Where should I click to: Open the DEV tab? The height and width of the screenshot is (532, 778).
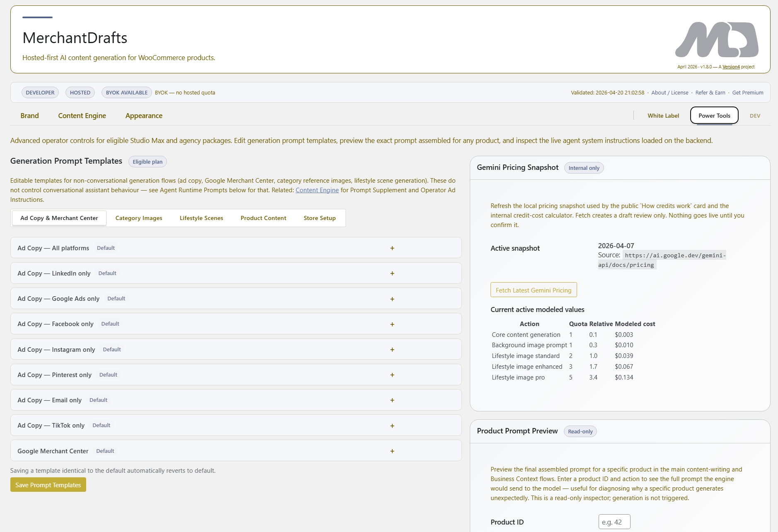(x=755, y=116)
